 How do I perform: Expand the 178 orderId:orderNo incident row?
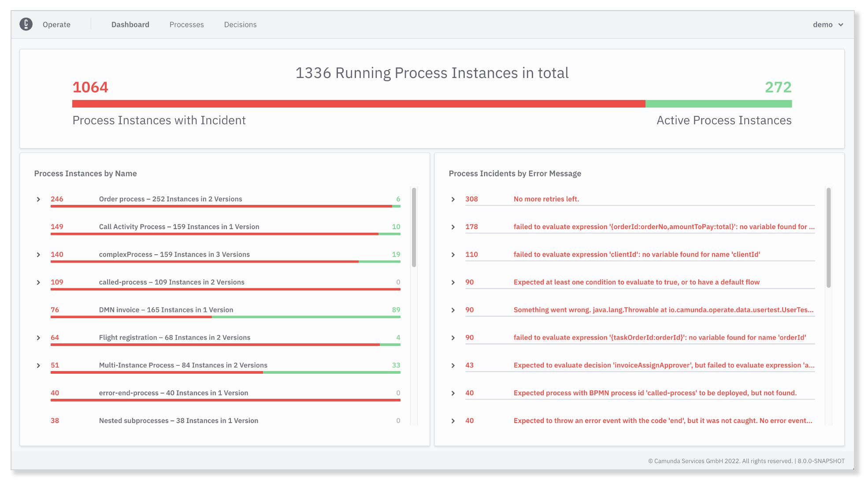[x=453, y=227]
